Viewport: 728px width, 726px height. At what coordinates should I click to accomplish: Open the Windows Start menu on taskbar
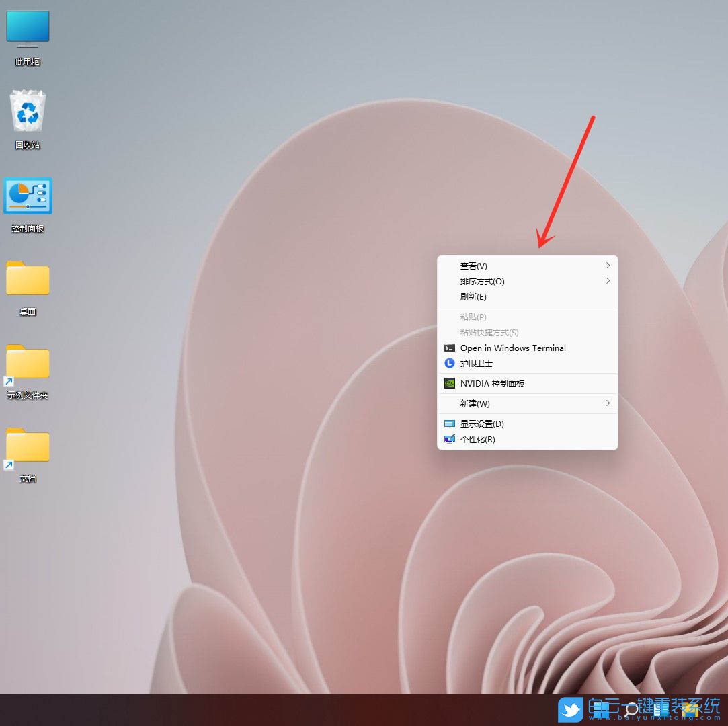click(600, 710)
